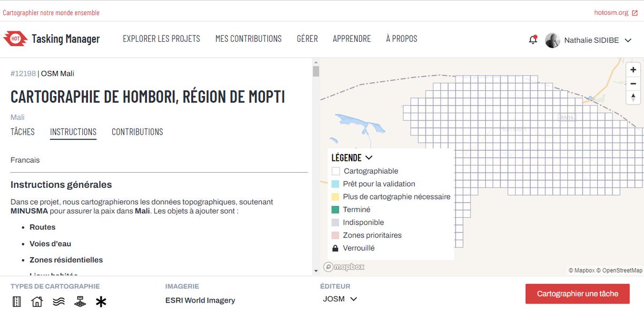The height and width of the screenshot is (310, 644).
Task: Click the RN16 road label on map
Action: coord(566,117)
